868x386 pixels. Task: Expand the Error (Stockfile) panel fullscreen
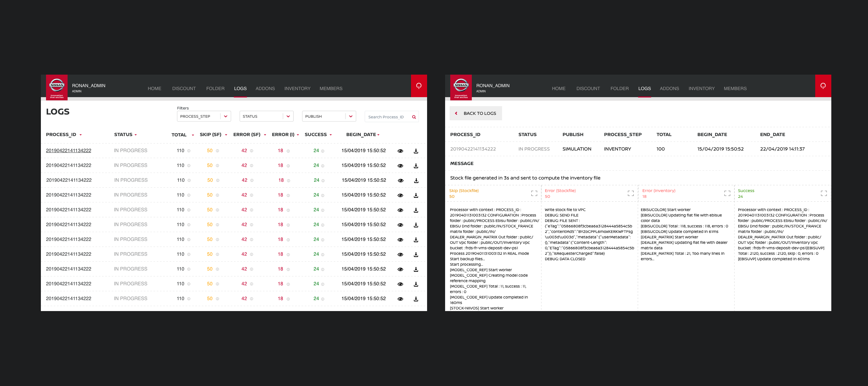click(x=630, y=193)
